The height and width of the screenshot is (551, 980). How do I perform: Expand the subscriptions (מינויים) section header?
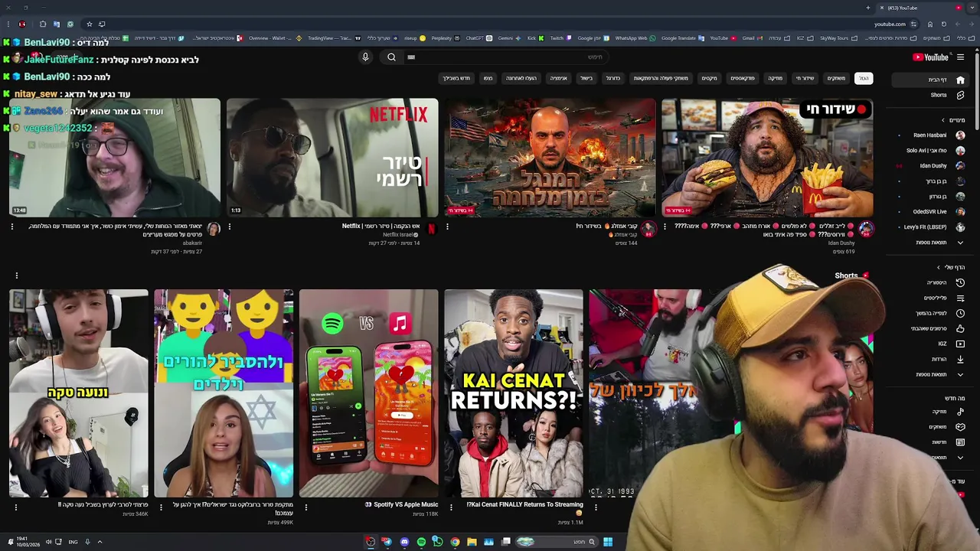coord(954,120)
